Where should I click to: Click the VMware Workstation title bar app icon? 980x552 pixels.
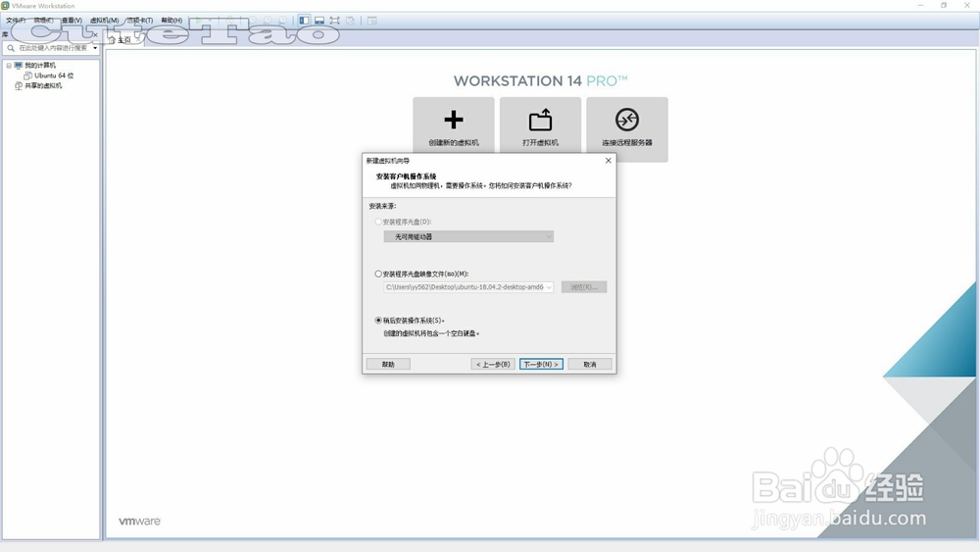tap(6, 6)
